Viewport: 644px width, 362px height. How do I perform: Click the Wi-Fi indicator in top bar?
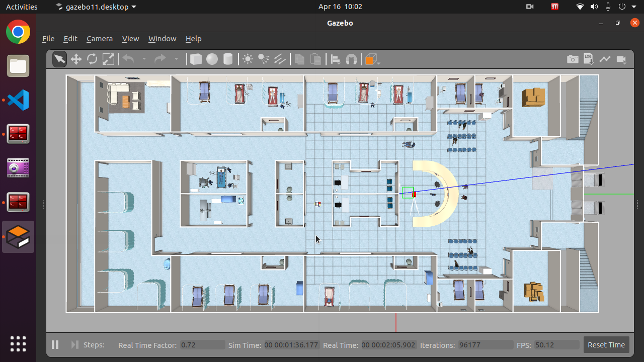pyautogui.click(x=580, y=7)
